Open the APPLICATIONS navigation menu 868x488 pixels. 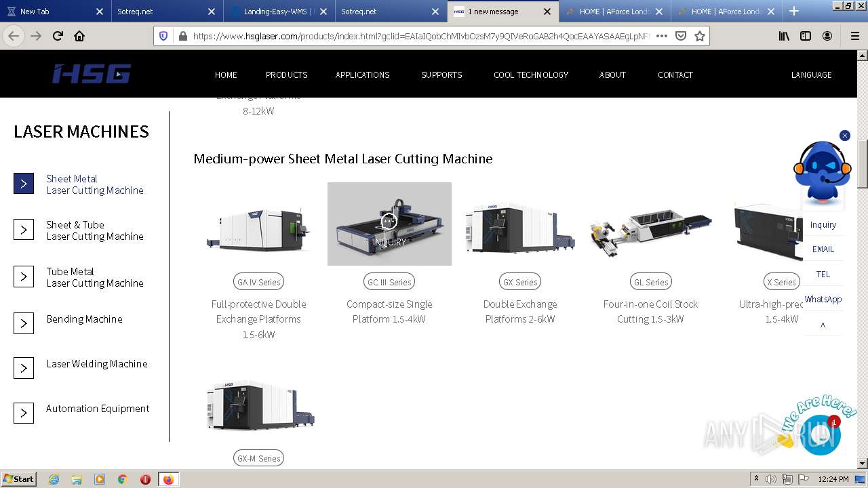coord(362,75)
